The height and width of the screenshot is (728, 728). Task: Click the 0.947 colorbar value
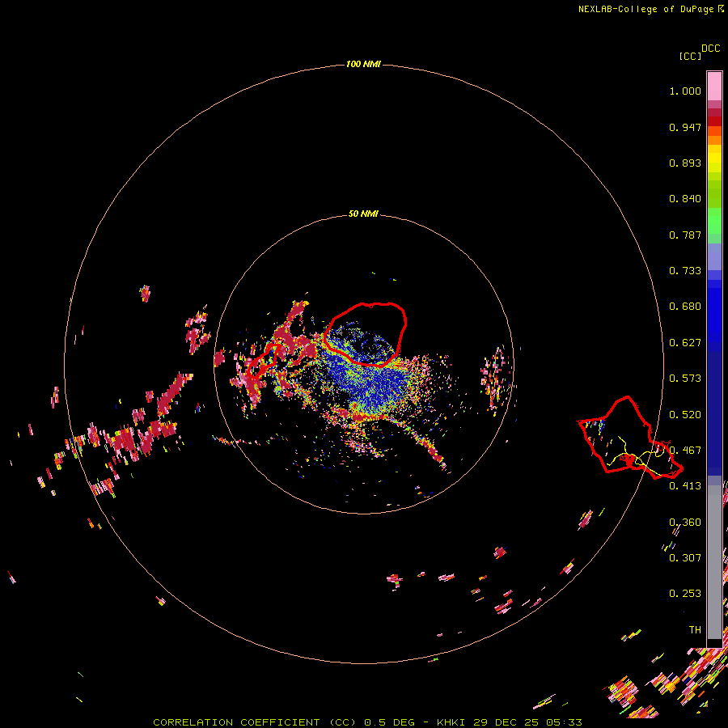pos(685,127)
